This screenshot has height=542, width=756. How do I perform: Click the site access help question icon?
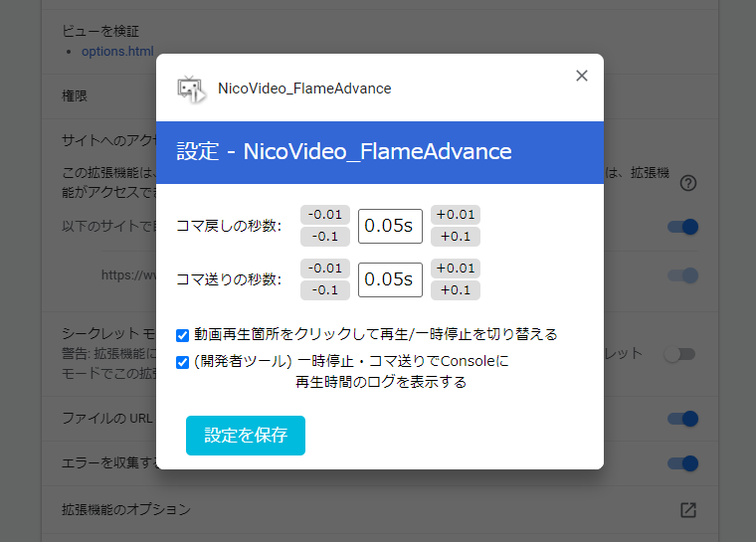point(688,183)
